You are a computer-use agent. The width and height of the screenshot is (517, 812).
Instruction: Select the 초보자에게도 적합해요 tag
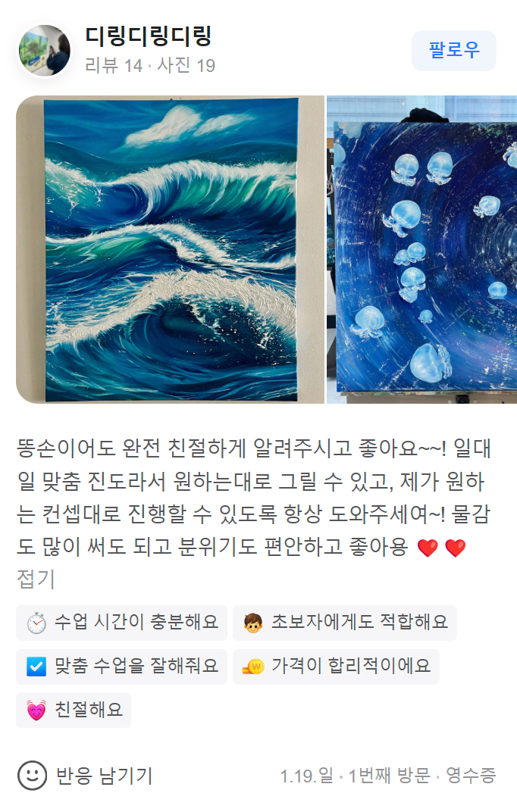pyautogui.click(x=345, y=623)
